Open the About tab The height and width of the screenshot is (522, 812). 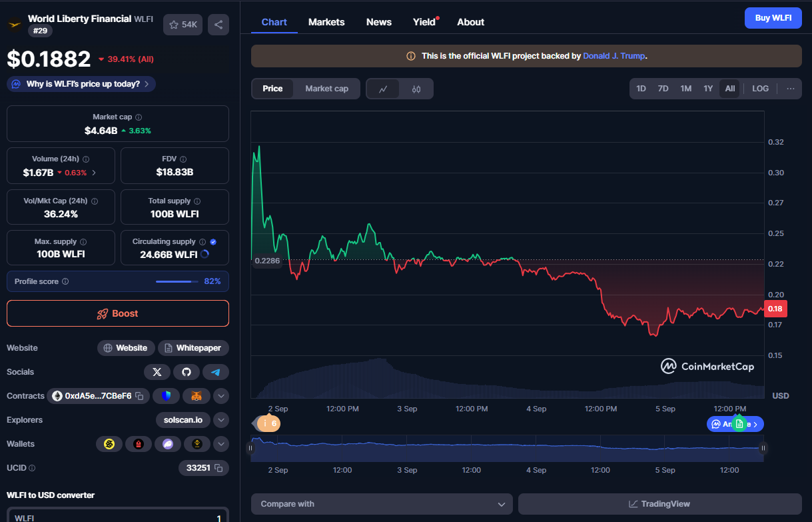(471, 22)
